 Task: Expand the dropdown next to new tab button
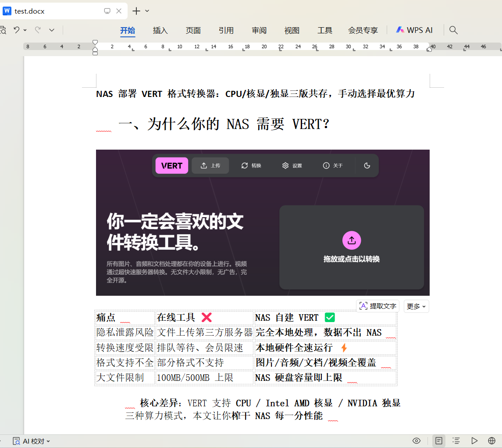[147, 11]
